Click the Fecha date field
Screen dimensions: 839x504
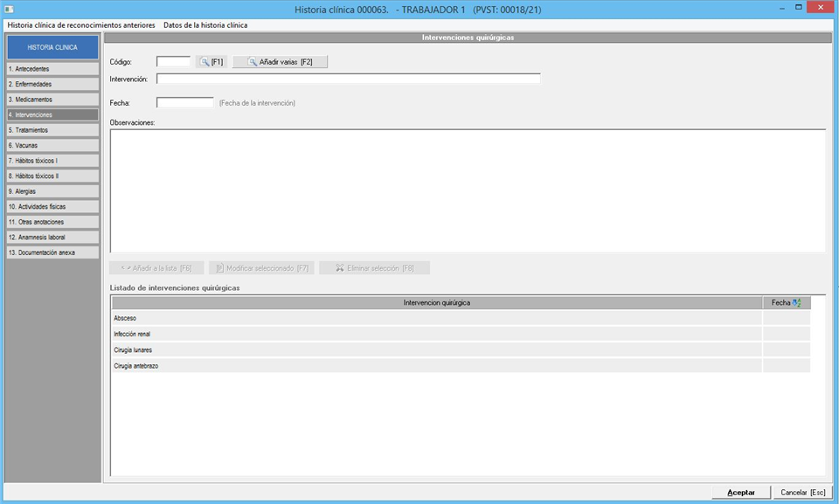pyautogui.click(x=185, y=102)
